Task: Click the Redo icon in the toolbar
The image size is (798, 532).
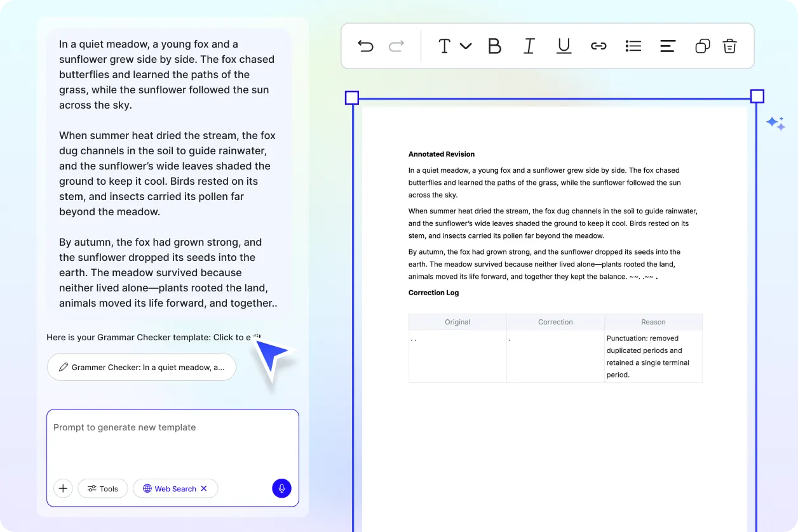Action: point(395,46)
